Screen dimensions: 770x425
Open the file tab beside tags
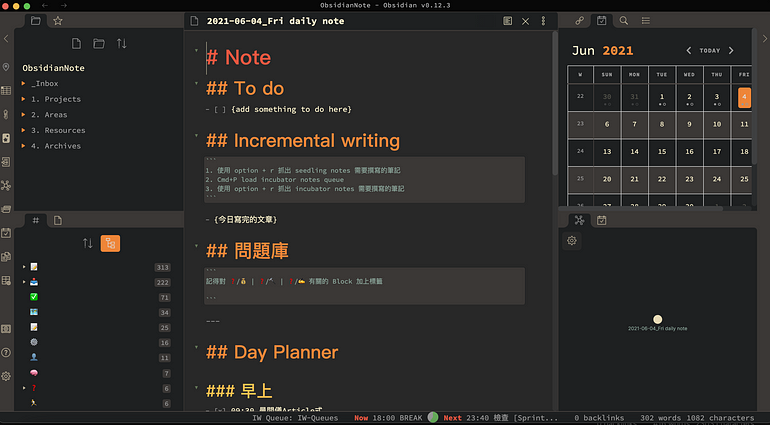point(58,221)
